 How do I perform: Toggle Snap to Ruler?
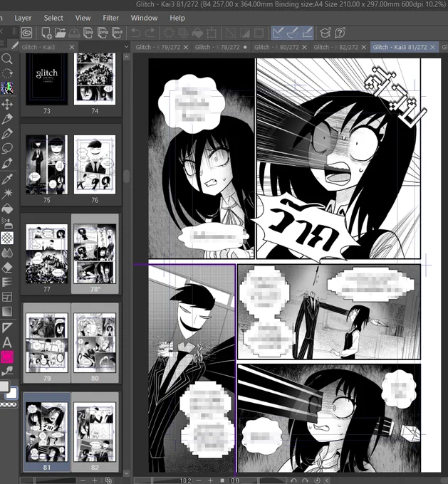coord(278,33)
